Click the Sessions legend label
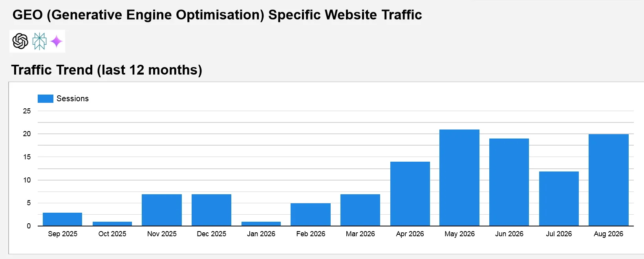 pos(73,98)
